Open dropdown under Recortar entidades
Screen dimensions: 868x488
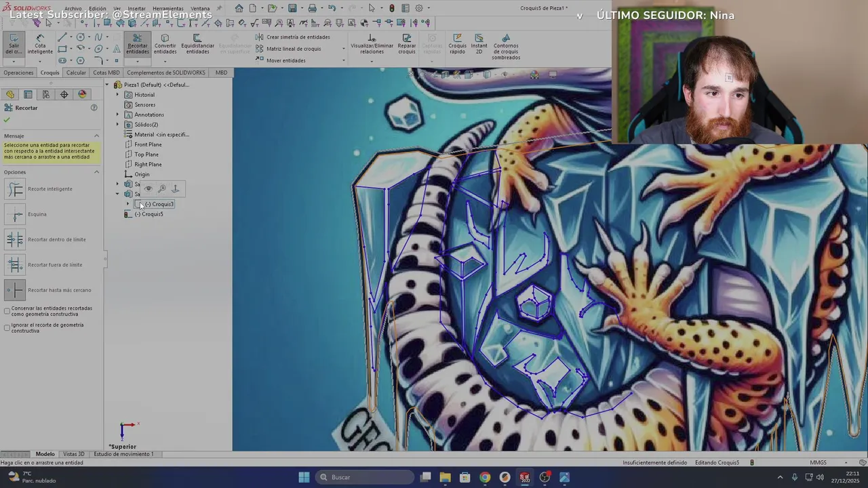[x=137, y=61]
